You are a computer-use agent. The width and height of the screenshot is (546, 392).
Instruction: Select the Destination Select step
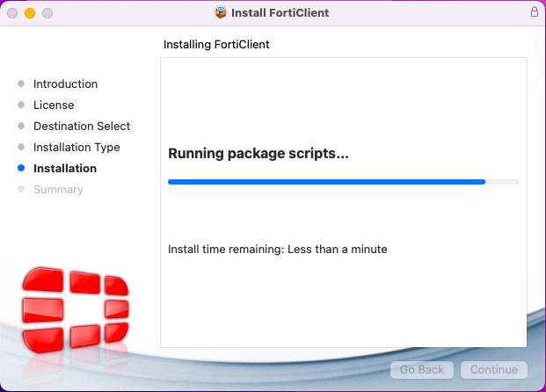(82, 127)
